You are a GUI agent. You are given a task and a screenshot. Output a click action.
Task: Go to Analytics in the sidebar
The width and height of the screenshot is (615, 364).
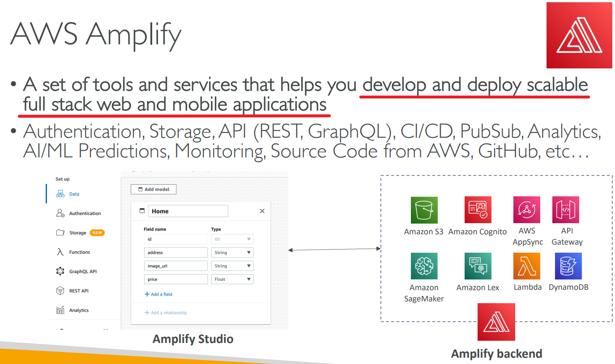click(79, 310)
